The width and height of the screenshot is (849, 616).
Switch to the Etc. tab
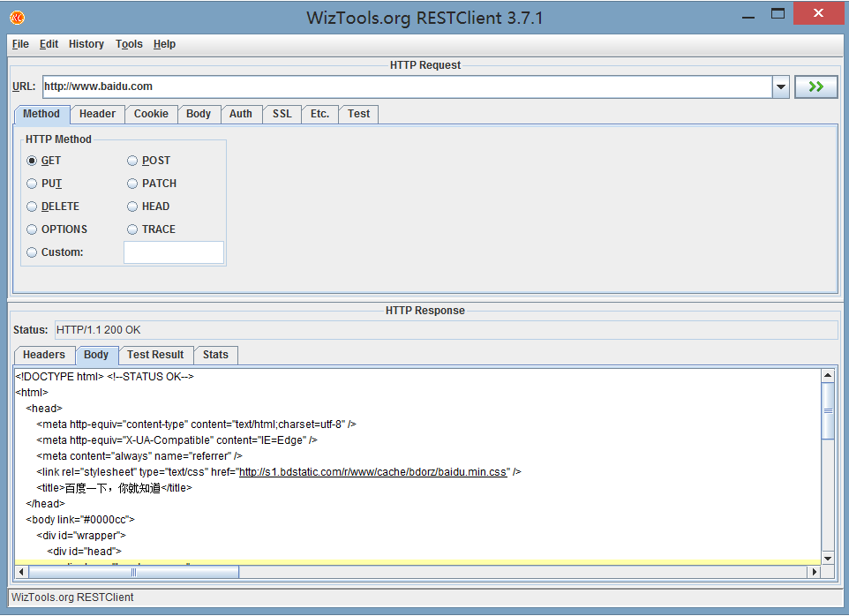tap(320, 114)
